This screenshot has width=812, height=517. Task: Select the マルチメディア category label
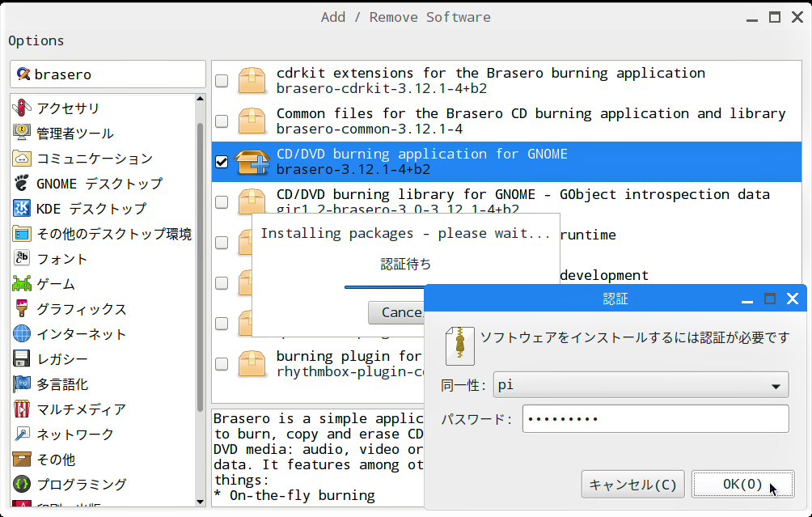[82, 409]
